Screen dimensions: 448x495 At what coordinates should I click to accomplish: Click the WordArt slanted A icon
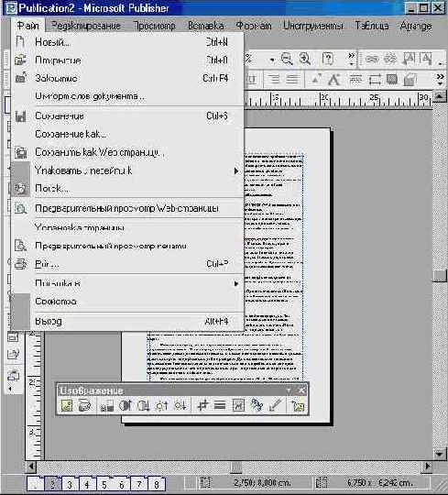[x=334, y=79]
